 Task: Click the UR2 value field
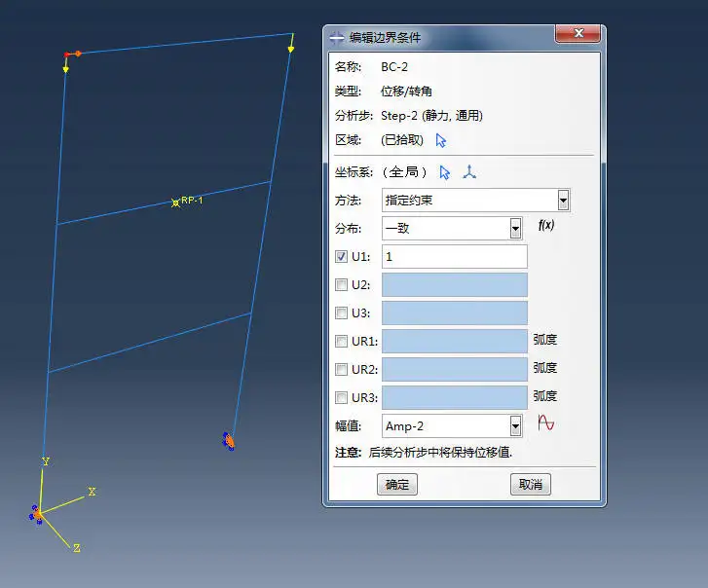(x=454, y=370)
